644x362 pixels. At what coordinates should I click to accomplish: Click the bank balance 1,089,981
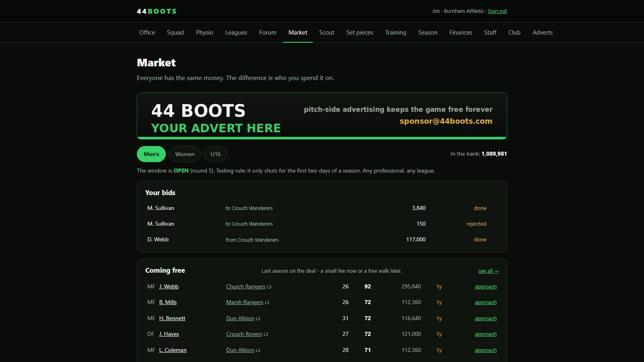[494, 154]
